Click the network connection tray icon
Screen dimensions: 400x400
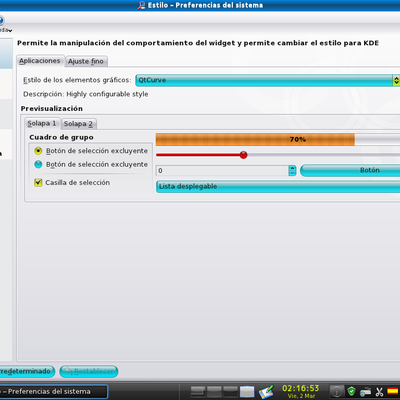tap(366, 391)
